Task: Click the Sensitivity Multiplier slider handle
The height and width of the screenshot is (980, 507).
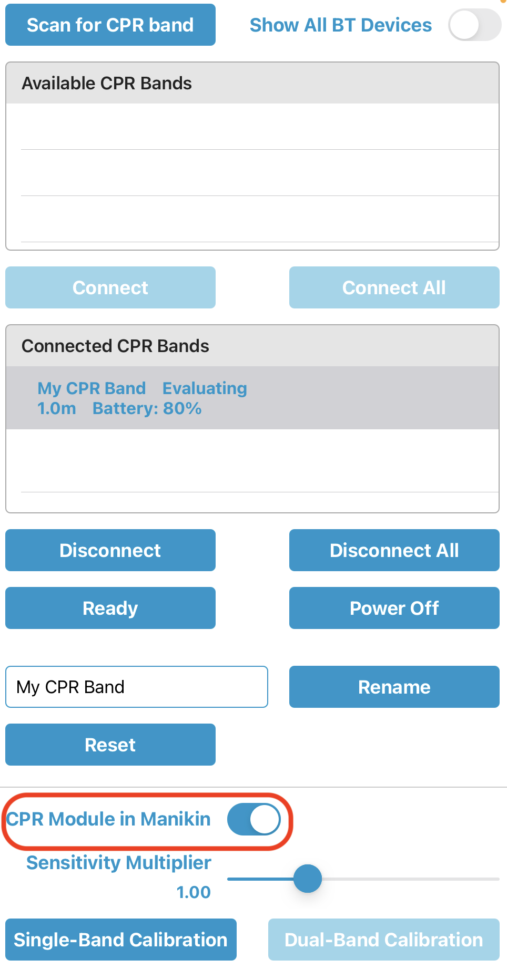Action: [x=308, y=879]
